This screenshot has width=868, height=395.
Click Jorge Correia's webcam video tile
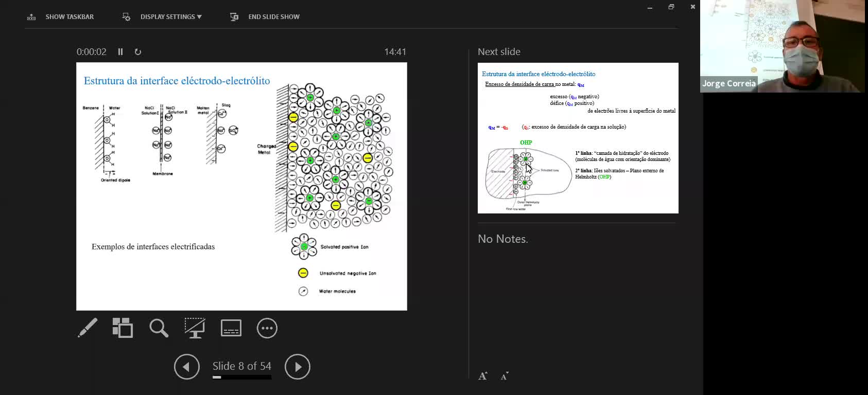[783, 46]
